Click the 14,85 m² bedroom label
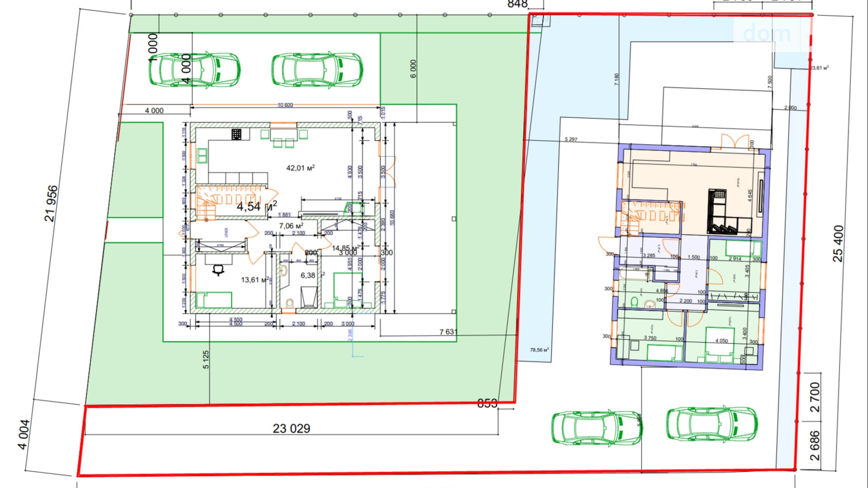 346,248
